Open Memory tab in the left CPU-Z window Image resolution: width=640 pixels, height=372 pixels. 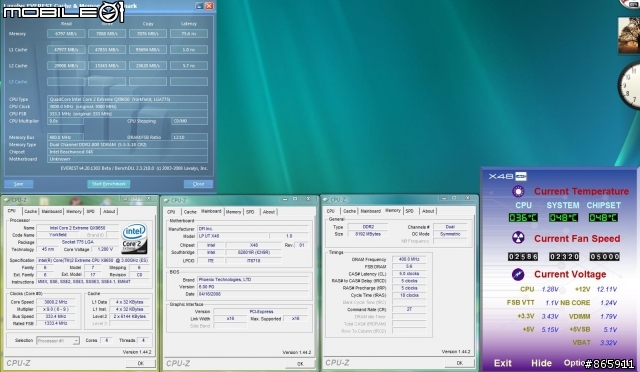pyautogui.click(x=74, y=211)
